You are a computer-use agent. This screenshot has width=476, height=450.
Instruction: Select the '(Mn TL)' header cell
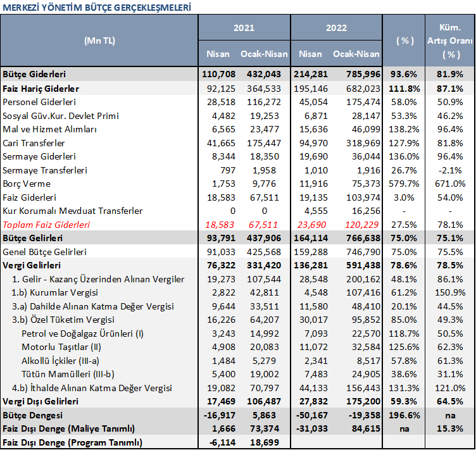pyautogui.click(x=99, y=41)
